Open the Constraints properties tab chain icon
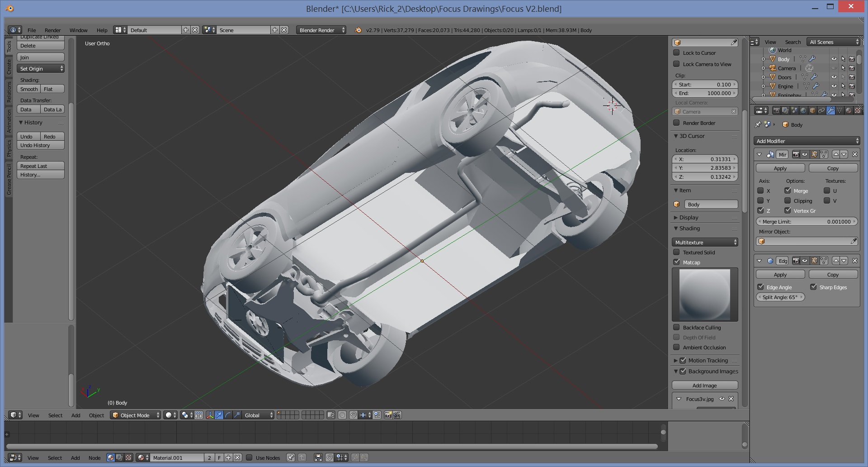The height and width of the screenshot is (467, 868). click(x=821, y=110)
